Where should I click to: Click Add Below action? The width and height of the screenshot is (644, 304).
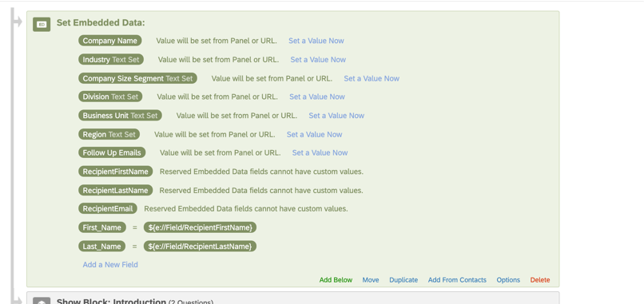point(336,280)
